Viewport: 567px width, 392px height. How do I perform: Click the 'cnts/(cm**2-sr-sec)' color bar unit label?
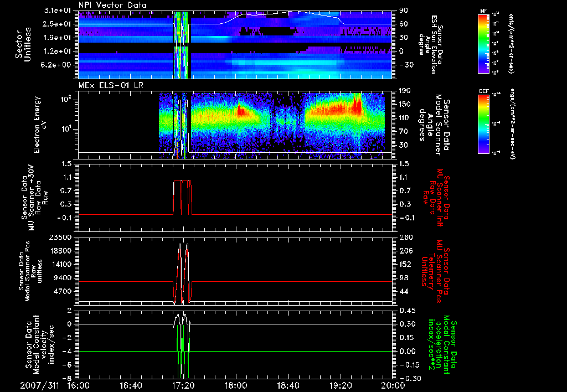coord(511,43)
